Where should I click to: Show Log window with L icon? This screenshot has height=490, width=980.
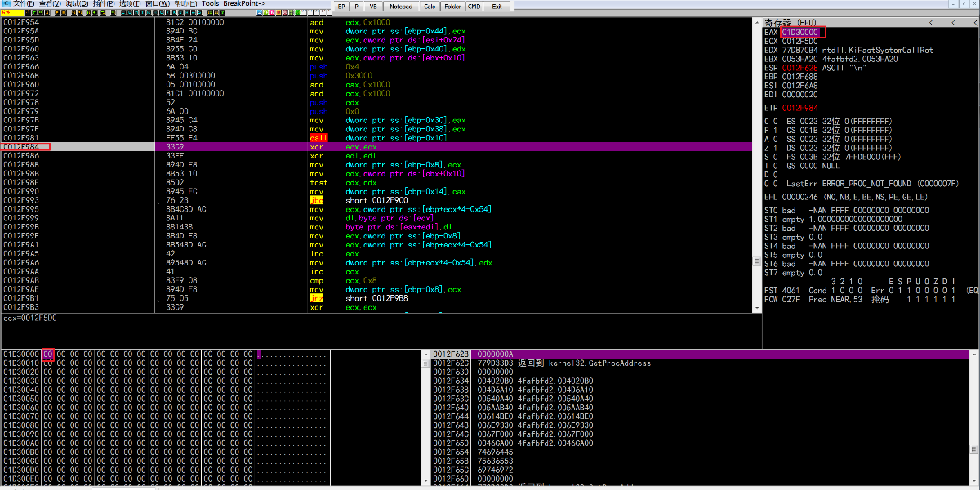tap(123, 12)
